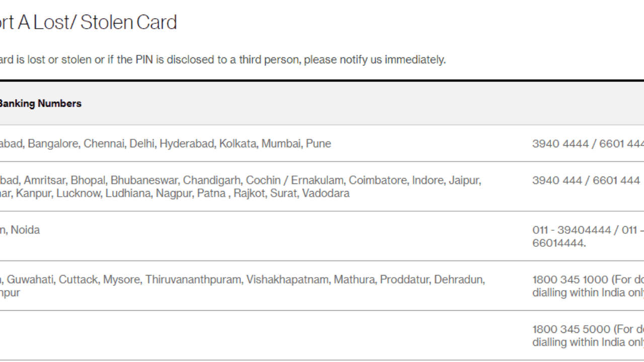This screenshot has height=362, width=644.
Task: Click the Vadodara city name
Action: click(x=326, y=193)
